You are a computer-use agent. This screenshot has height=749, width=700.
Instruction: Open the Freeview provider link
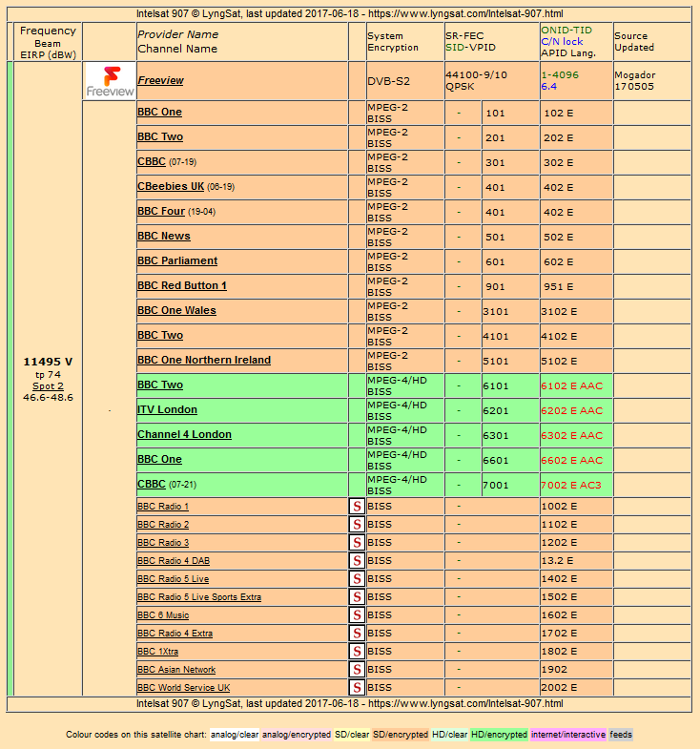tap(160, 80)
